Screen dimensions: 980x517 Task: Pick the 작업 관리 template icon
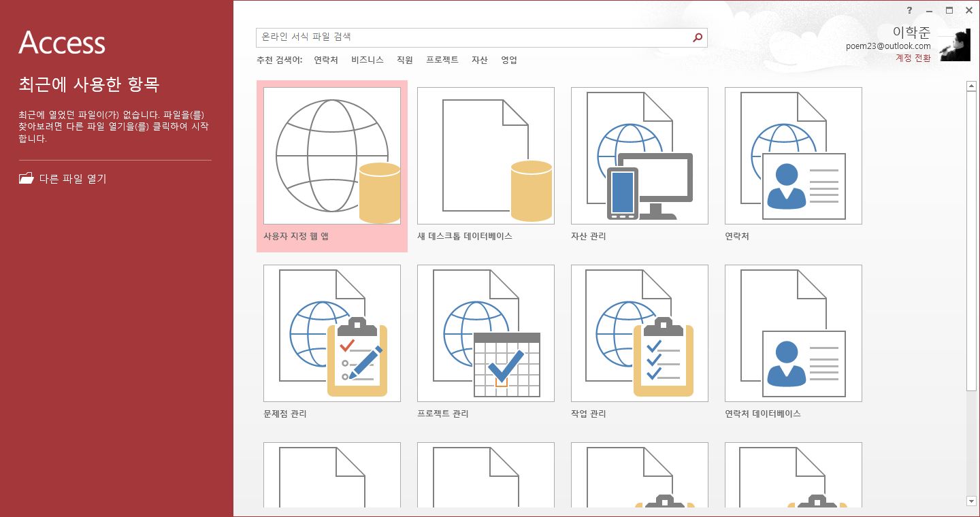pos(640,333)
